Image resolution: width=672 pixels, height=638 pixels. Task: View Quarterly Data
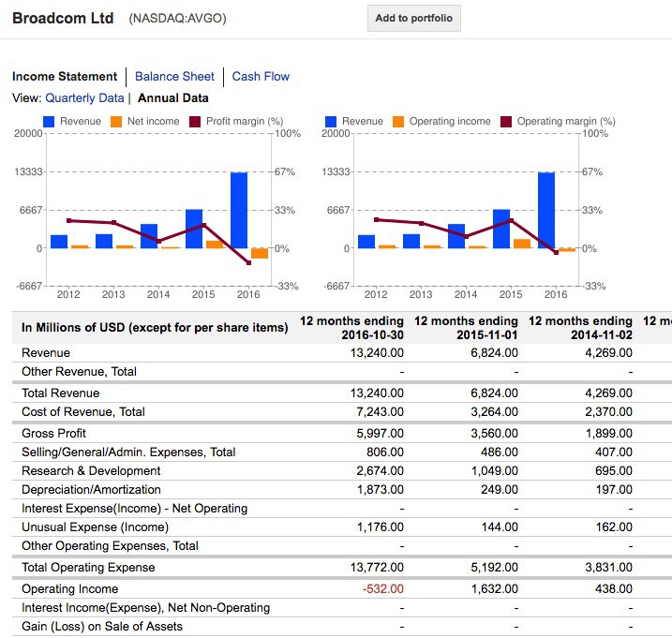[84, 98]
